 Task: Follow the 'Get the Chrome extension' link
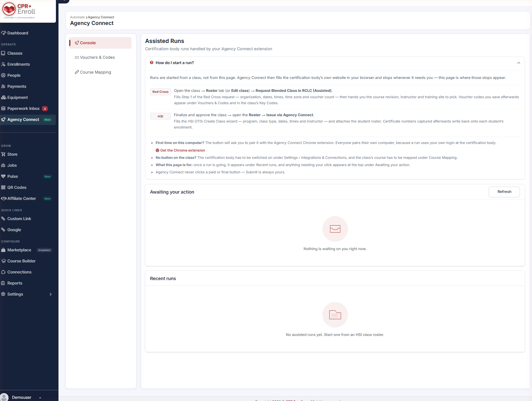[x=183, y=150]
